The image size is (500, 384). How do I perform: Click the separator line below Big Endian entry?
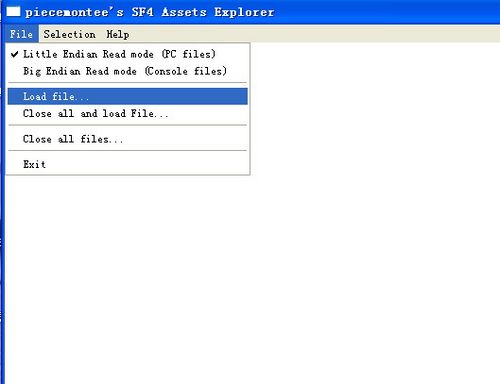(x=127, y=83)
